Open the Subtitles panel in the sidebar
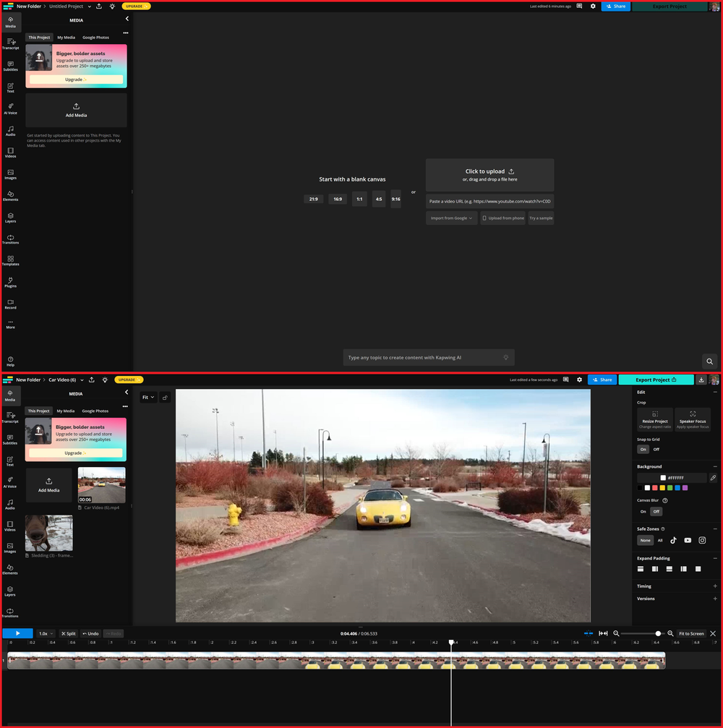Viewport: 723px width, 728px height. (x=10, y=440)
